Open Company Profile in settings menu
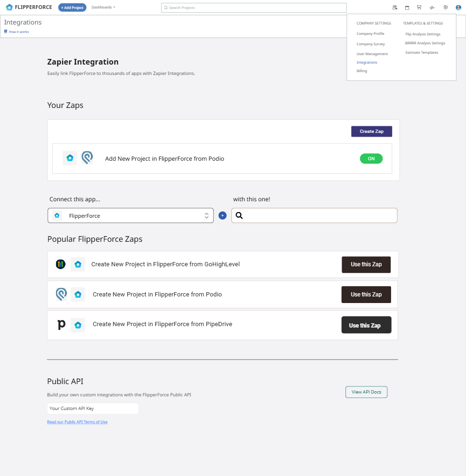The height and width of the screenshot is (476, 466). (370, 33)
